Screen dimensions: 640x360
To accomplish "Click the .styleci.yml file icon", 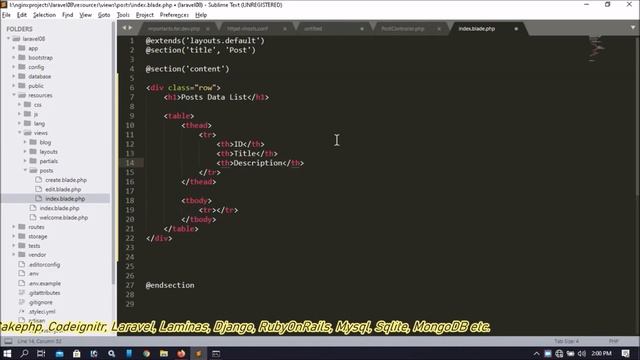I will [22, 311].
